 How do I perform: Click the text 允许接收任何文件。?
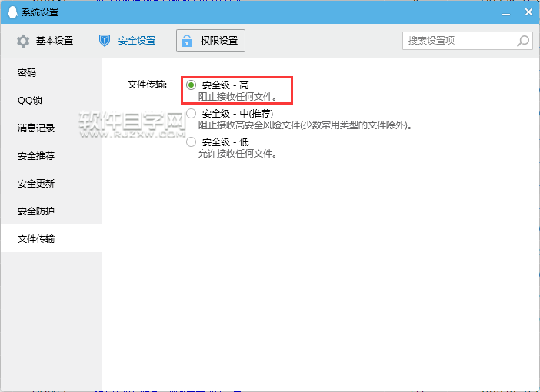click(238, 154)
